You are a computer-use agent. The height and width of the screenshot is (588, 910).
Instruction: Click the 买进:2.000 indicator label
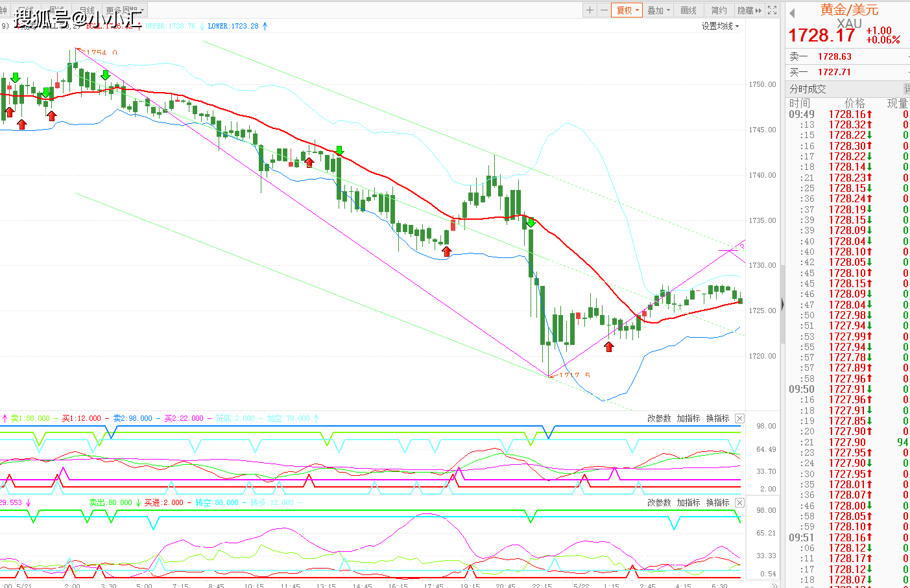click(163, 502)
